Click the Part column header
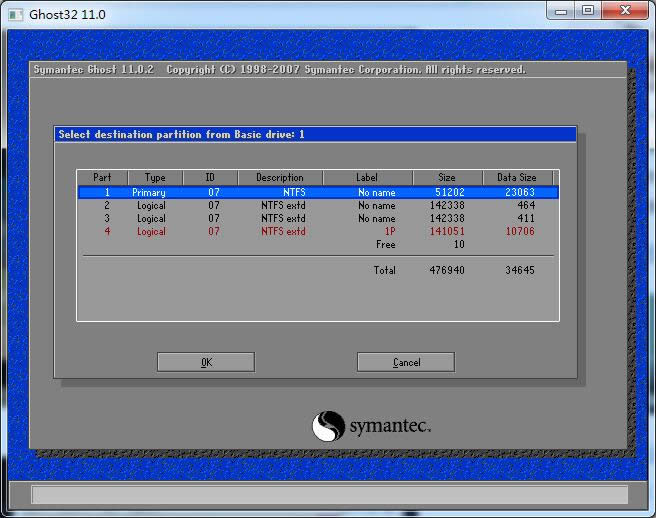Viewport: 656px width, 518px height. point(102,178)
